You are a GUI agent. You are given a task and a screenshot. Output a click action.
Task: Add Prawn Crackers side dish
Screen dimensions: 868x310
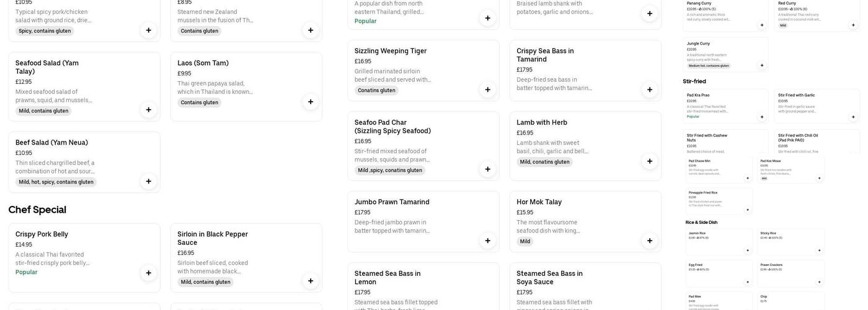tap(819, 282)
